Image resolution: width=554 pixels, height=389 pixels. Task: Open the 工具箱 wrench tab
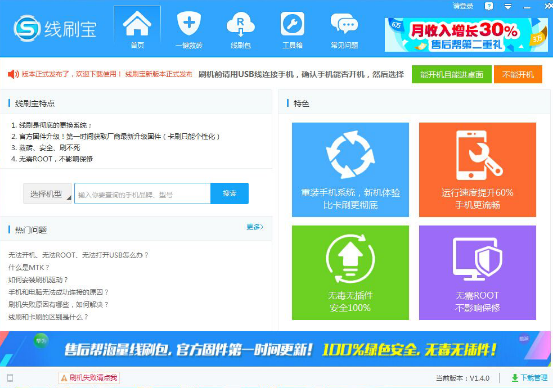pos(292,30)
